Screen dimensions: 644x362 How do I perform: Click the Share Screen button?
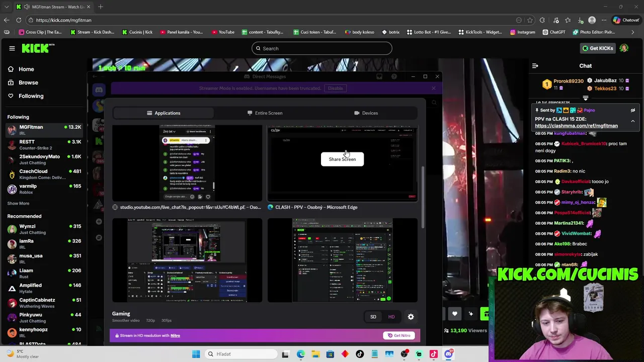342,159
